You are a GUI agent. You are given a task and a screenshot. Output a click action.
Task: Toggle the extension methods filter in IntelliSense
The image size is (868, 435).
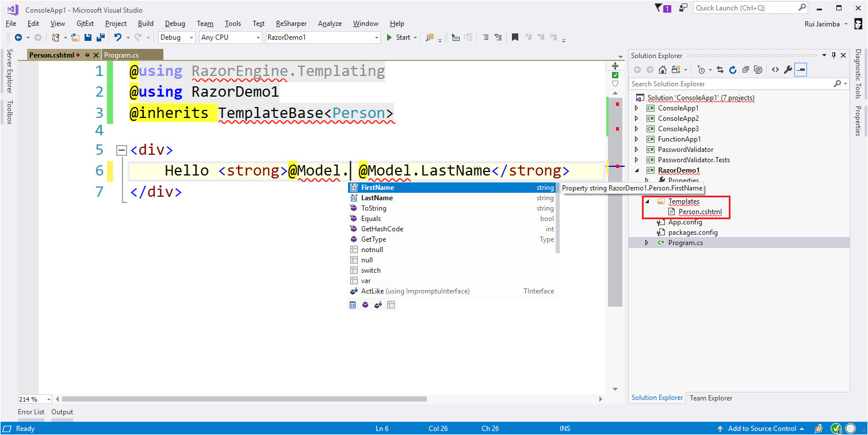click(378, 305)
